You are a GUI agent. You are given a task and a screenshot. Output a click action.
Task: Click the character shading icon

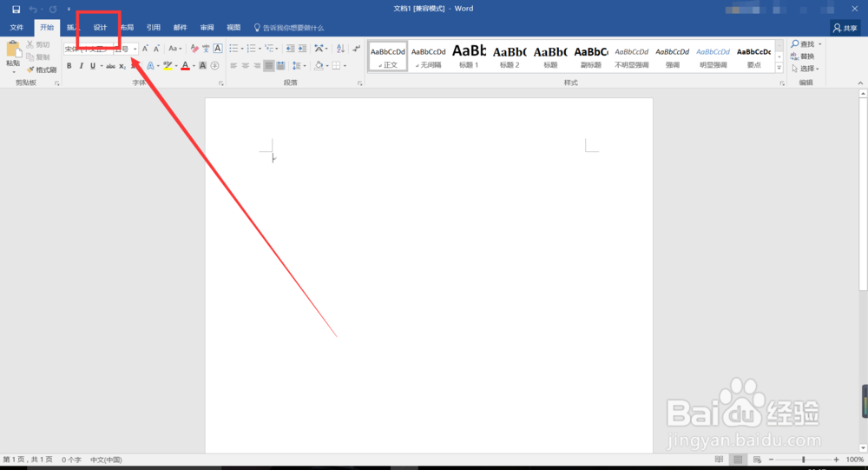click(x=202, y=66)
